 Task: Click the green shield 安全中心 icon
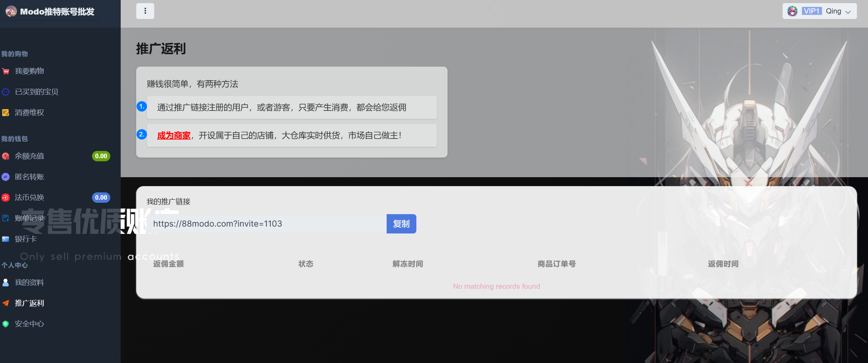[x=6, y=324]
